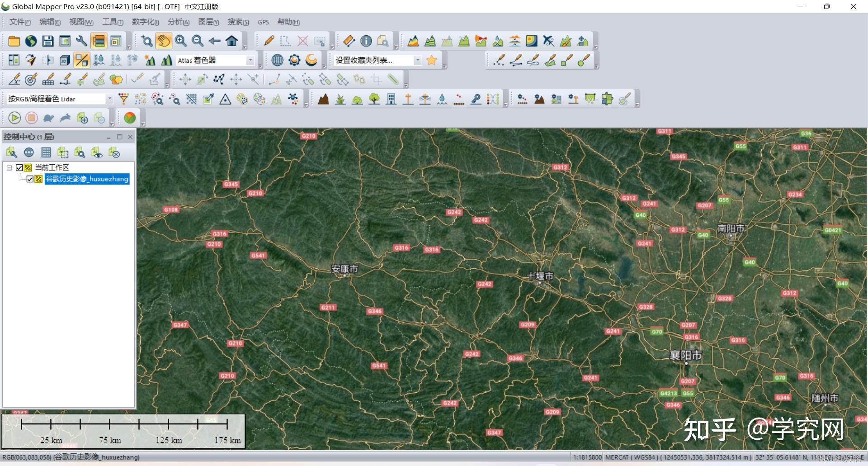This screenshot has width=868, height=466.
Task: Expand the 设置收藏夹列表 dropdown
Action: (417, 60)
